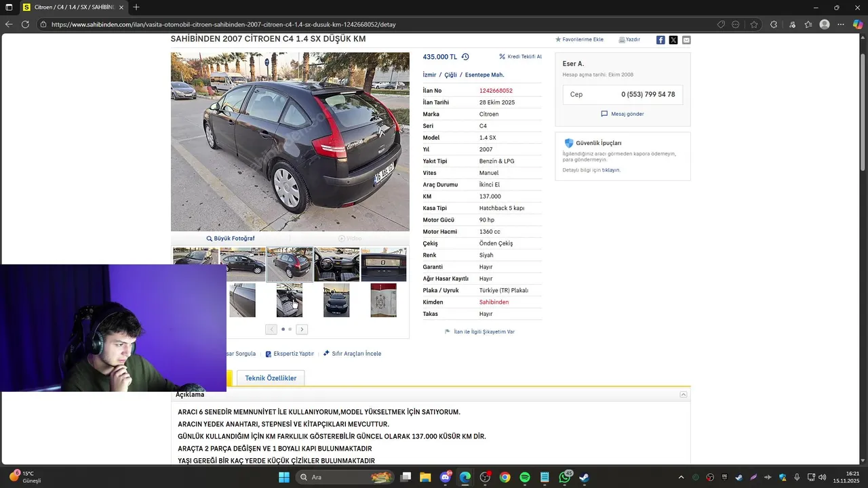The image size is (868, 488).
Task: Go back in the browser
Action: click(9, 24)
